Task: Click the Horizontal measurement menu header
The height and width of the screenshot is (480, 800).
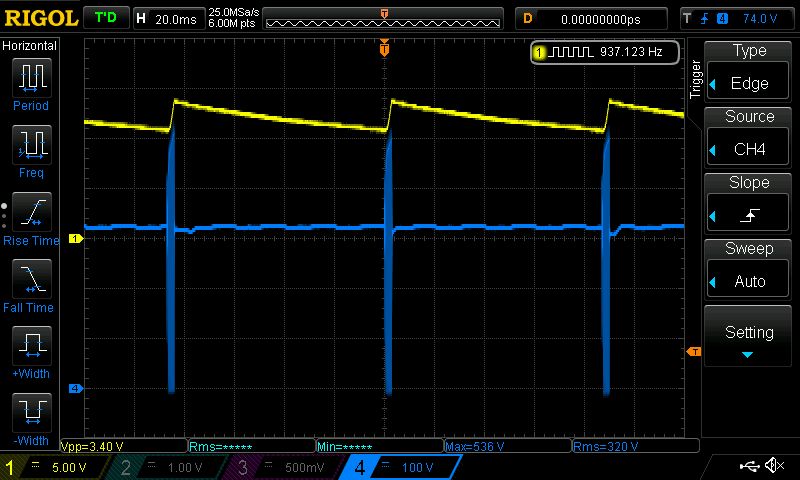Action: (29, 46)
